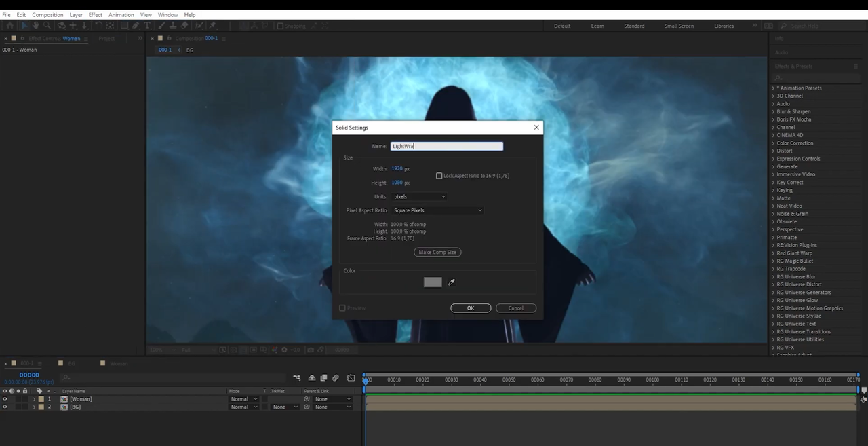Click the 00050 mark on time ruler

(x=509, y=380)
